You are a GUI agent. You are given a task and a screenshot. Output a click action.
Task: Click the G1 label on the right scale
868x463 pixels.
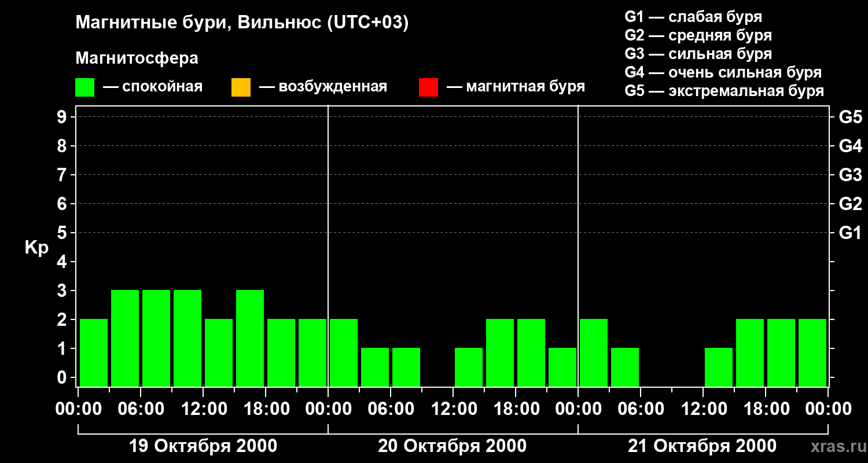click(850, 233)
